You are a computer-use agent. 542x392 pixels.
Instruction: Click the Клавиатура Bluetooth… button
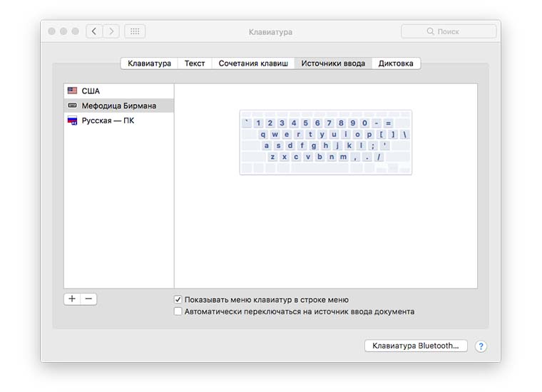click(x=416, y=346)
